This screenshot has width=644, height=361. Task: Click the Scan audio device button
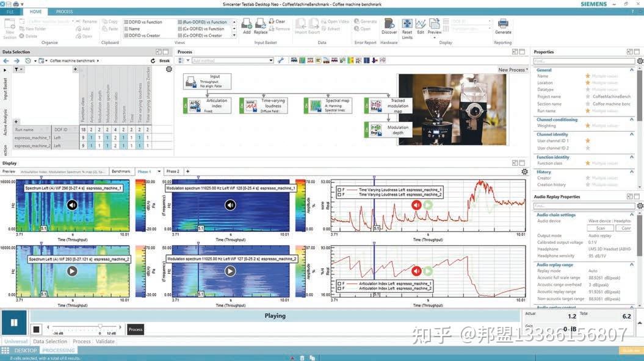(x=601, y=228)
